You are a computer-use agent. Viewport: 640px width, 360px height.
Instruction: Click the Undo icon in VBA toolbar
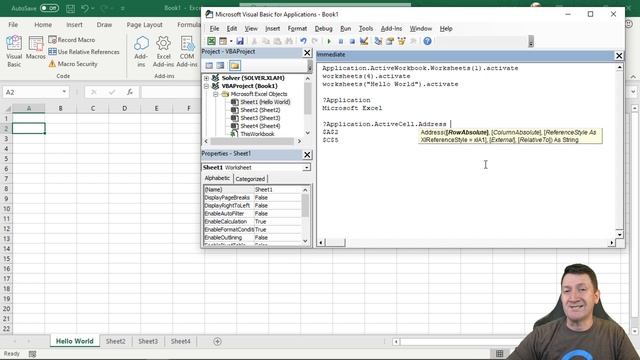click(x=303, y=41)
